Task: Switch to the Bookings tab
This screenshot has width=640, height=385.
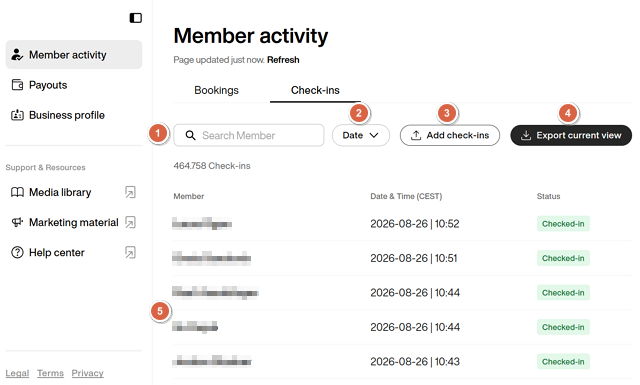Action: (x=216, y=90)
